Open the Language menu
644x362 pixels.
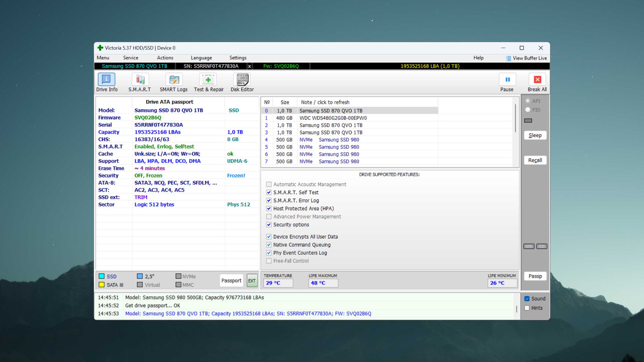point(201,58)
